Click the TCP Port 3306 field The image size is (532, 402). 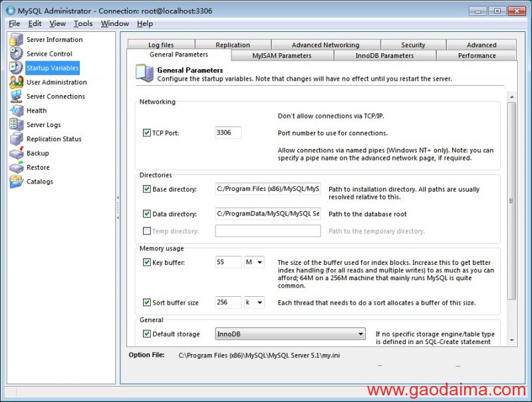click(x=228, y=132)
